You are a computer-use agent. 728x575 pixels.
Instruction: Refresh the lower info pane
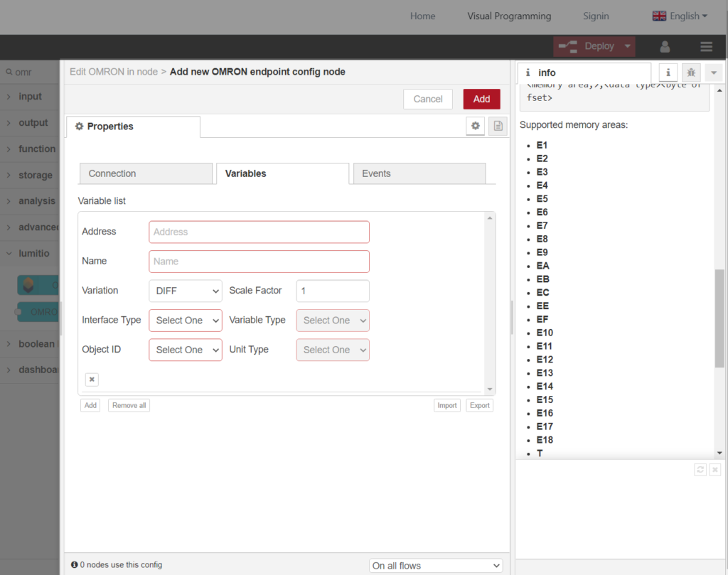(700, 470)
